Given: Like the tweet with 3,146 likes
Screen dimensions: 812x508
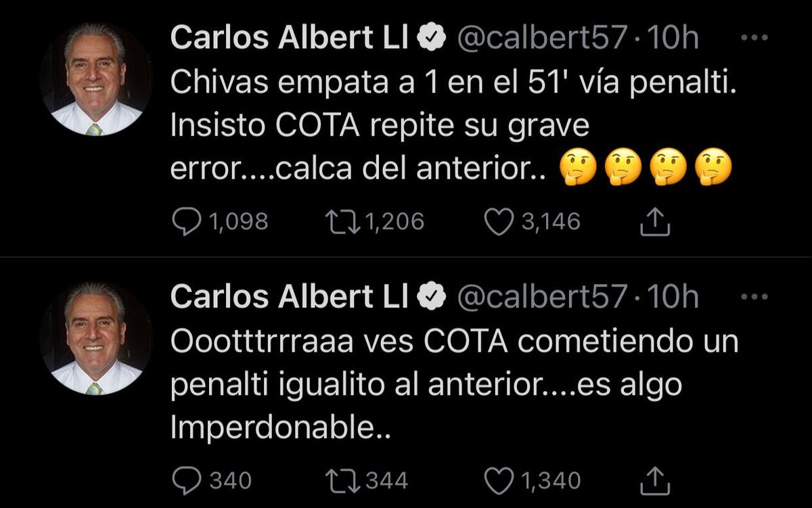Looking at the screenshot, I should (x=499, y=222).
